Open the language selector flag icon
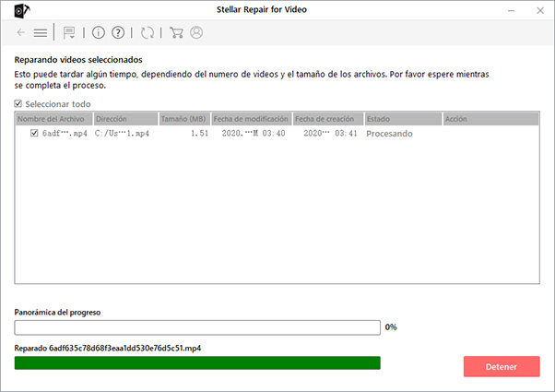The width and height of the screenshot is (555, 392). pyautogui.click(x=69, y=33)
